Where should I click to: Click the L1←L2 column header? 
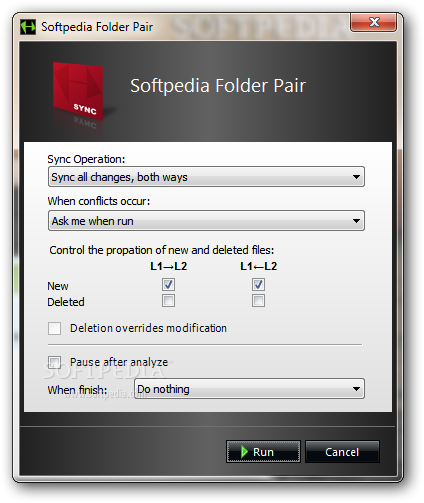point(259,266)
